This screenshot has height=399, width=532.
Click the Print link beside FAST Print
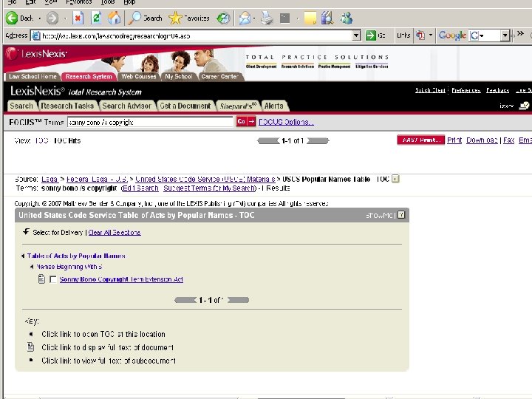(454, 140)
